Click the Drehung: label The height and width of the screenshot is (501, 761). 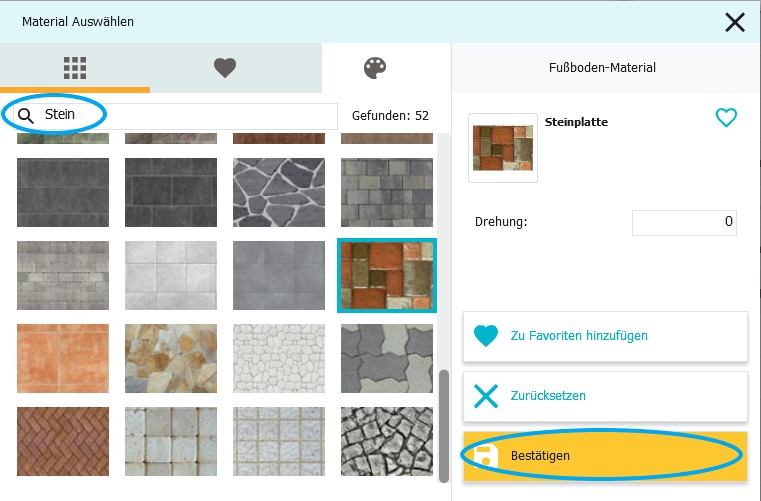[501, 222]
